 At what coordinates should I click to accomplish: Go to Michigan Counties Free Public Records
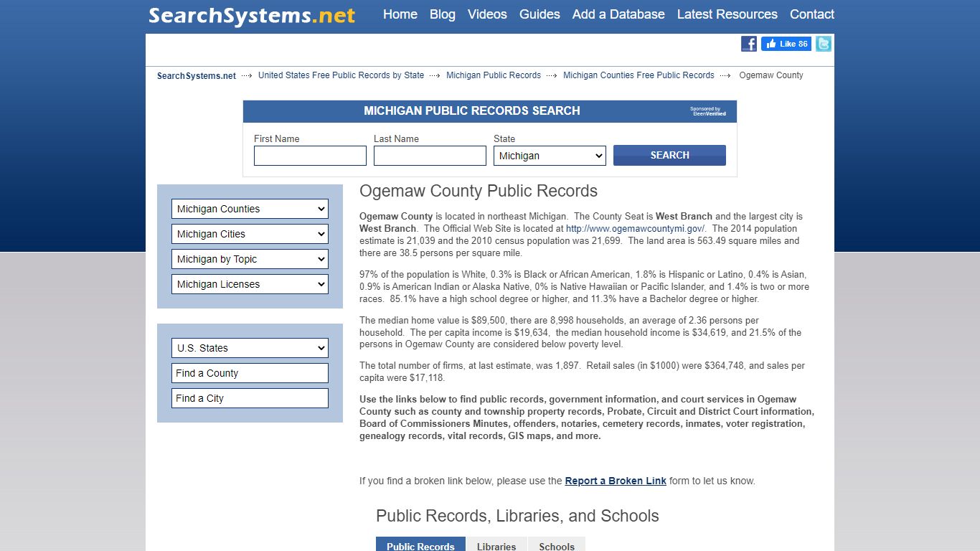click(639, 75)
